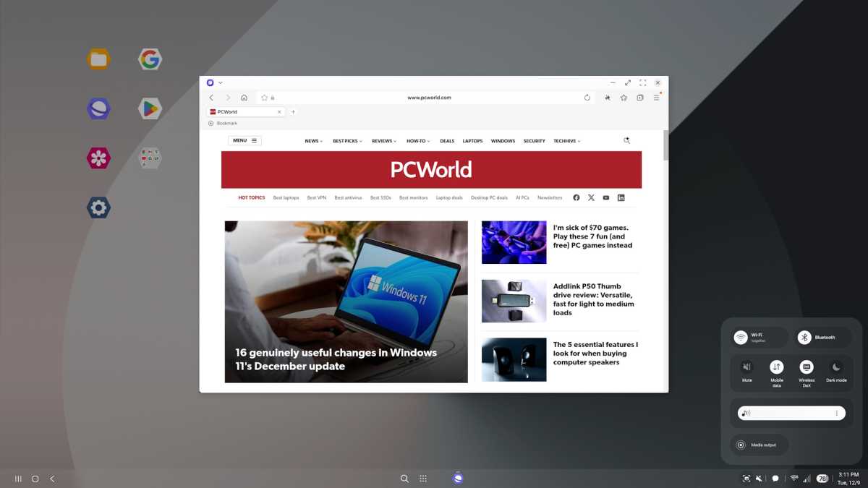Open the notifications bubble in tray
The height and width of the screenshot is (488, 868).
tap(775, 479)
